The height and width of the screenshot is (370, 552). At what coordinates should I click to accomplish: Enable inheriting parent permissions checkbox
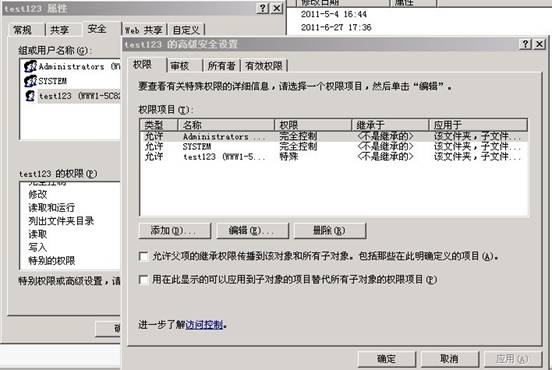143,256
